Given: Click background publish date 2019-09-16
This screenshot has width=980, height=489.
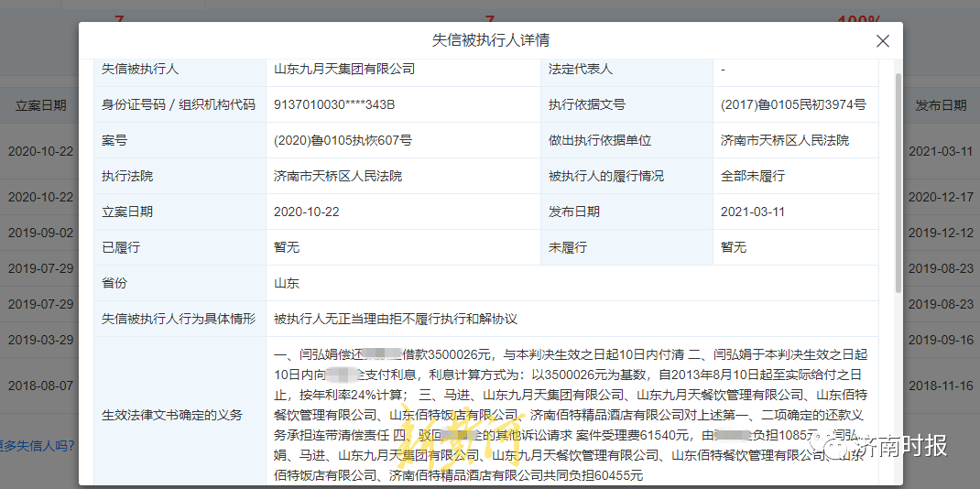Looking at the screenshot, I should 941,341.
